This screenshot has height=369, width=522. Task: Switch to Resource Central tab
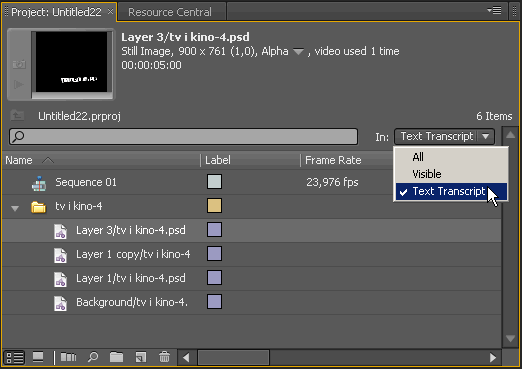click(x=170, y=12)
